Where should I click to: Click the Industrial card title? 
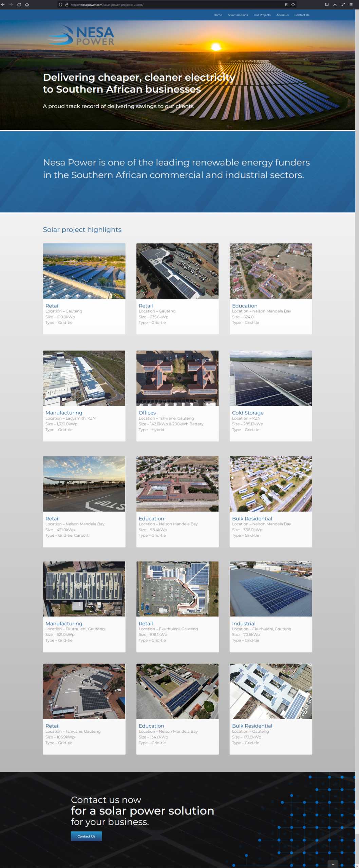(244, 624)
